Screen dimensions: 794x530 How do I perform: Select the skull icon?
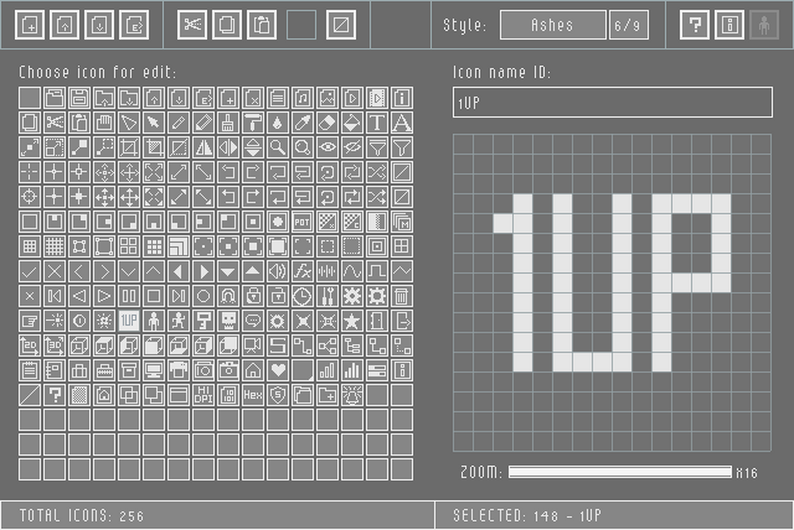click(228, 321)
